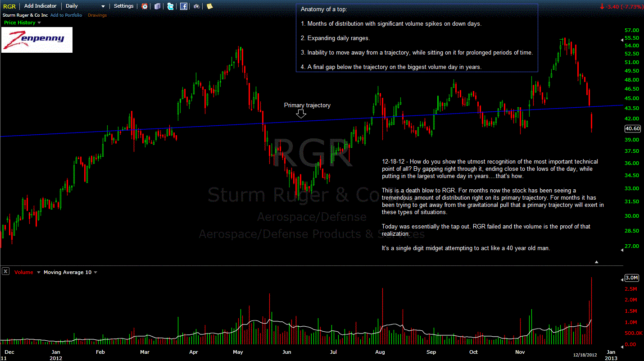
Task: Click the Anatomy of a top note box
Action: 417,38
